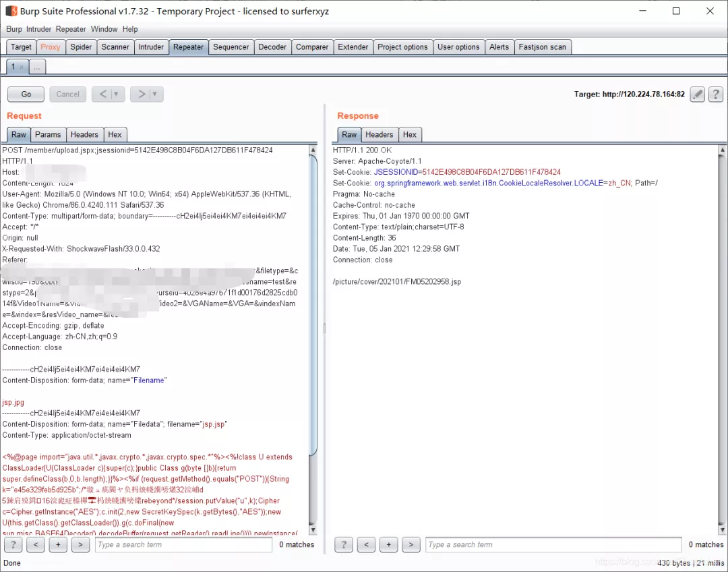728x572 pixels.
Task: Add new Repeater tab with '...'
Action: click(x=37, y=67)
